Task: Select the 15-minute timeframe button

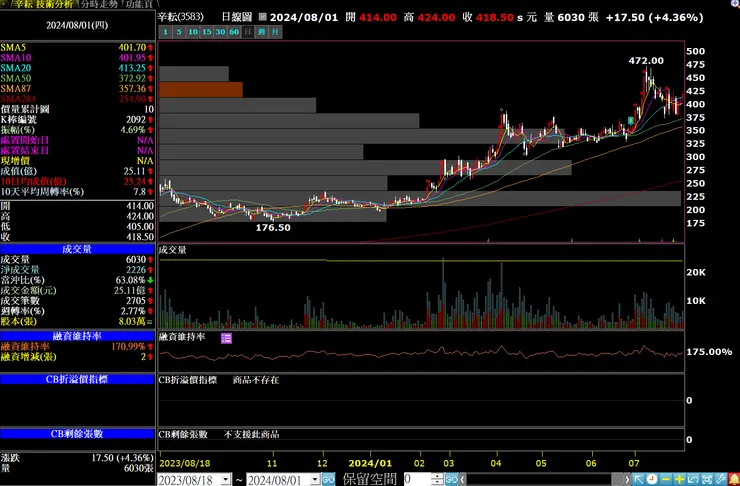Action: pyautogui.click(x=207, y=32)
